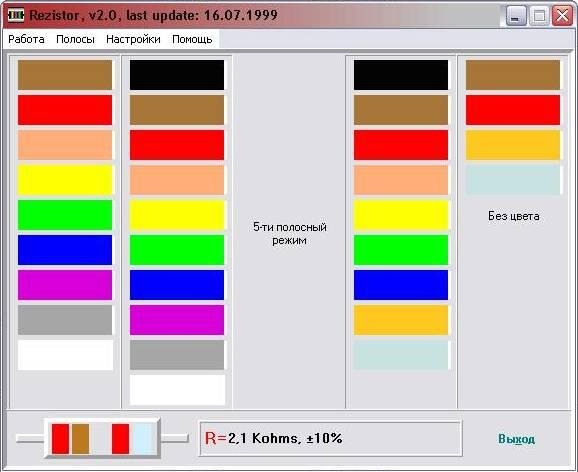Viewport: 578px width, 472px height.
Task: Choose gray in the second band column
Action: coord(177,355)
